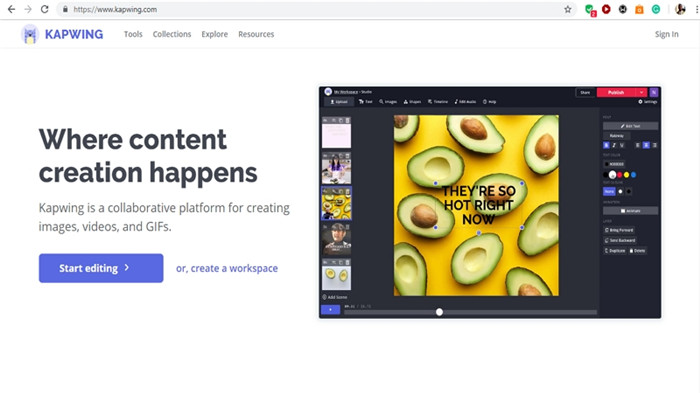The height and width of the screenshot is (393, 700).
Task: Set text alignment to right
Action: (654, 145)
